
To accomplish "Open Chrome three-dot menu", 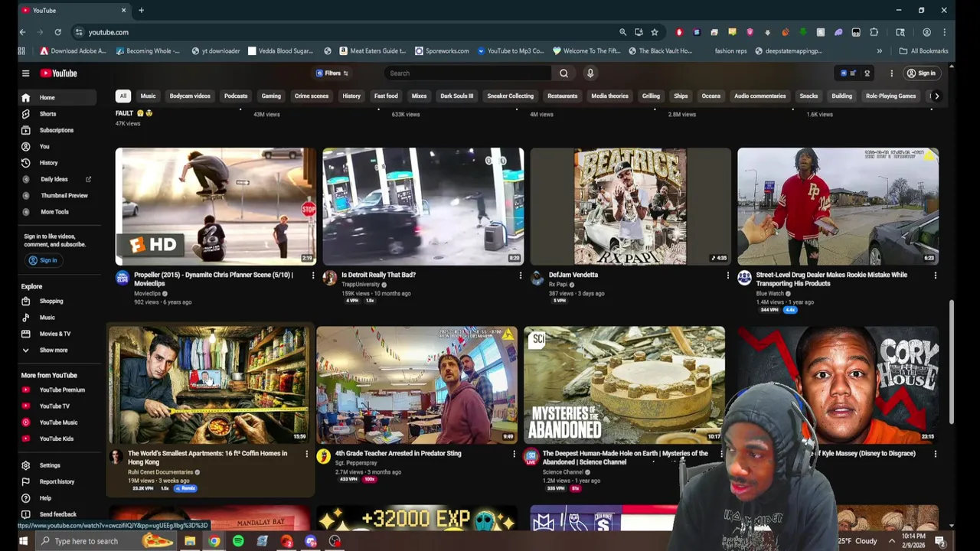I will 945,32.
